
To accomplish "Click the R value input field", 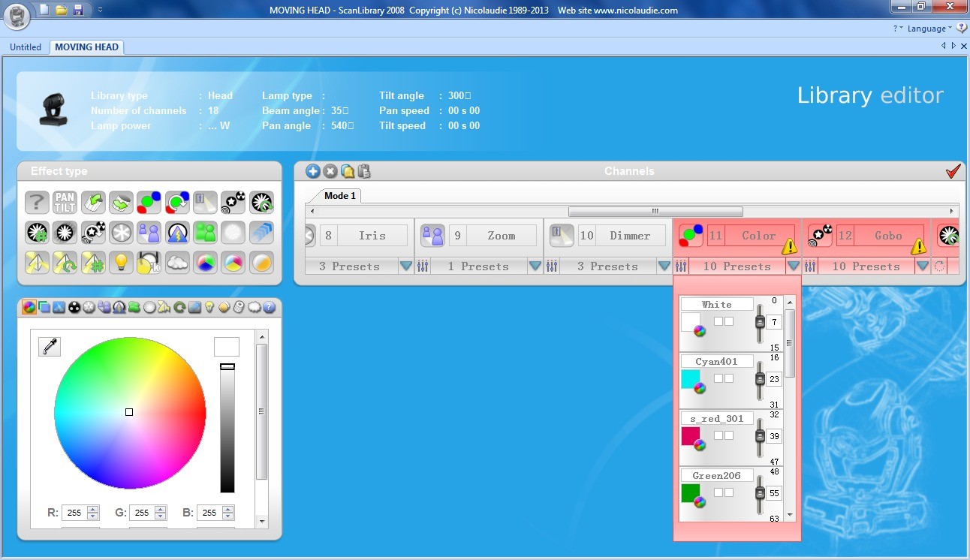I will [x=74, y=513].
